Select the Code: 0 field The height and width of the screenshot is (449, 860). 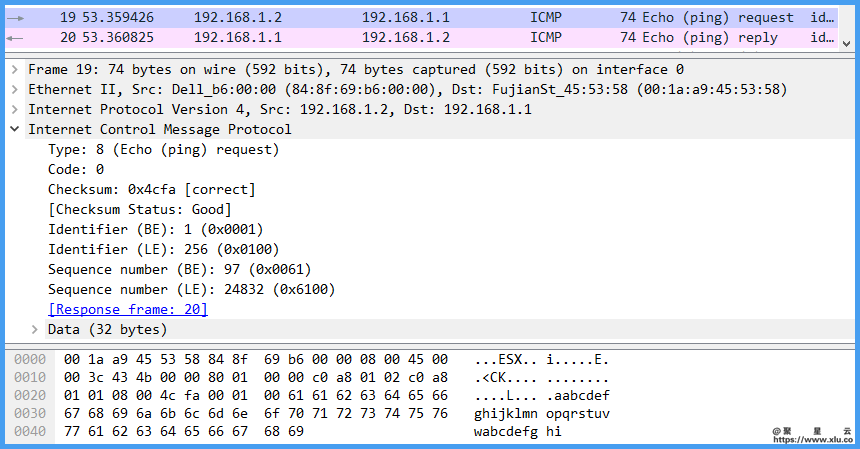pyautogui.click(x=76, y=170)
